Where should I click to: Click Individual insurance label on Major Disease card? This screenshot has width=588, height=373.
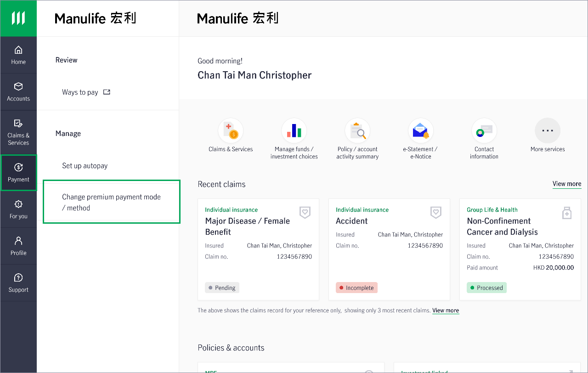[231, 210]
